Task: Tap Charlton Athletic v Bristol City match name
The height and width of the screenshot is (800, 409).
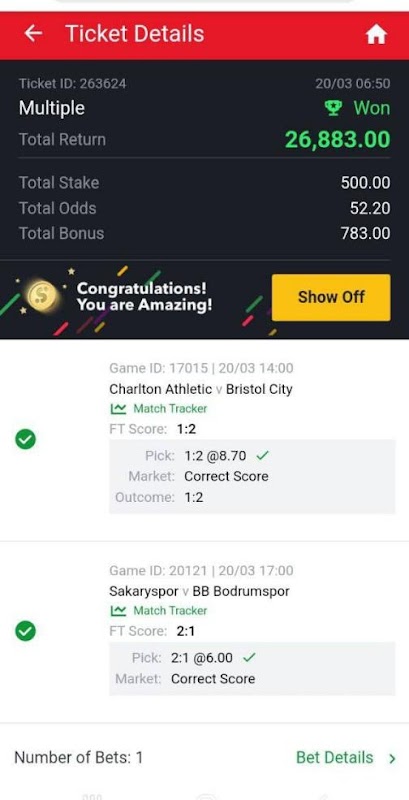Action: coord(201,389)
